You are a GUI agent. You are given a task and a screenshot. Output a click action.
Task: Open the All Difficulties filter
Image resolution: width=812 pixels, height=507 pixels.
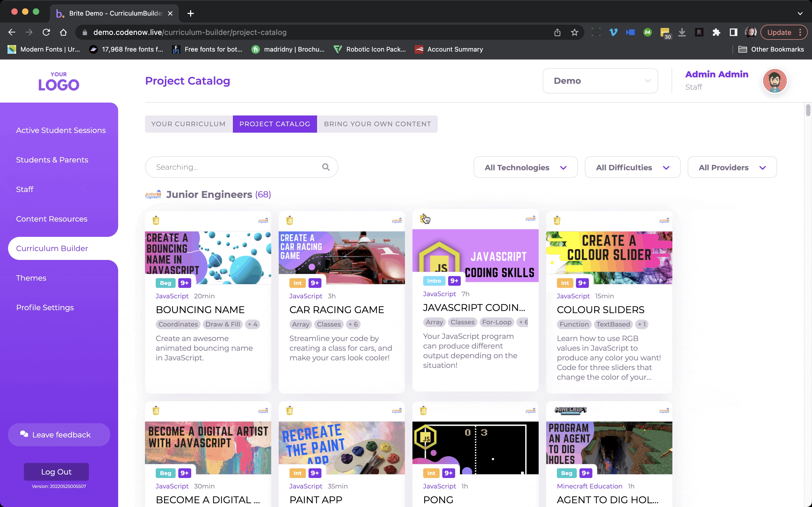pyautogui.click(x=632, y=167)
